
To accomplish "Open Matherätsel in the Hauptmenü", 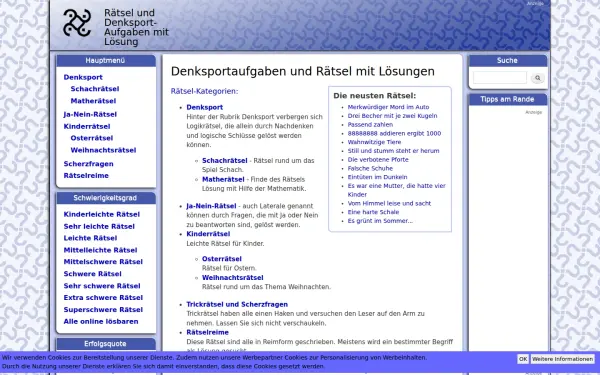I will coord(93,101).
